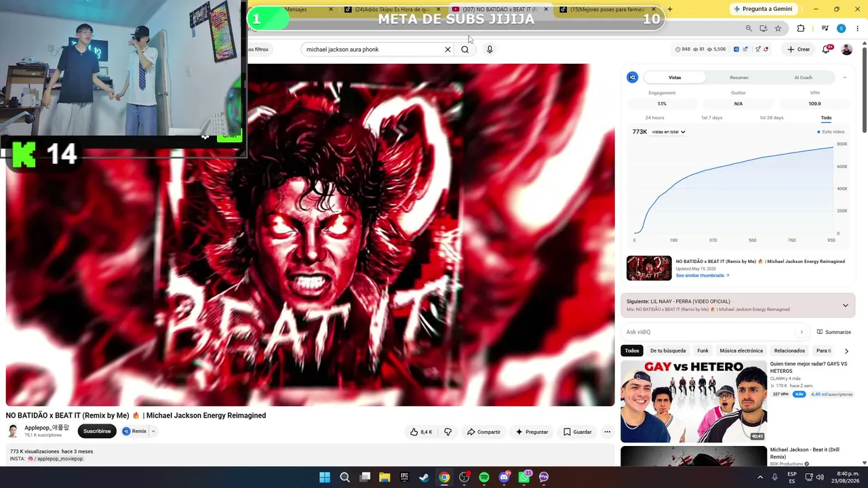Open Chrome profile S avatar
The width and height of the screenshot is (868, 488).
(x=841, y=28)
